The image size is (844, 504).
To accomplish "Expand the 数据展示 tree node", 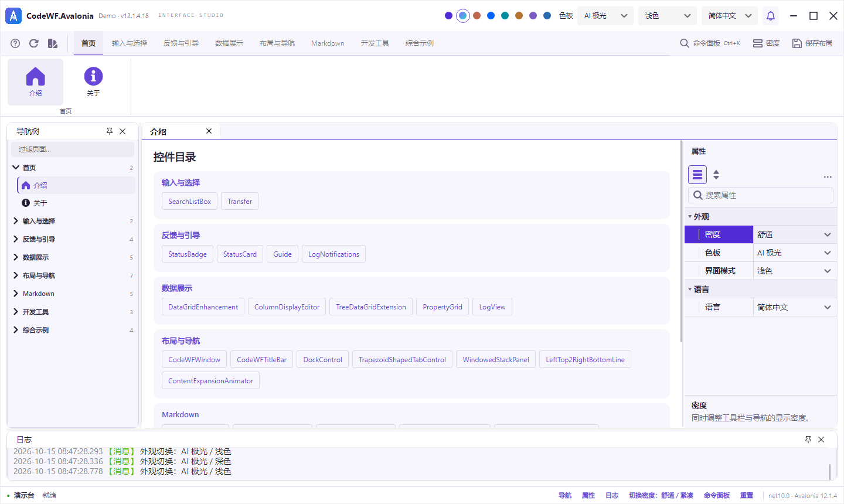I will click(x=16, y=257).
